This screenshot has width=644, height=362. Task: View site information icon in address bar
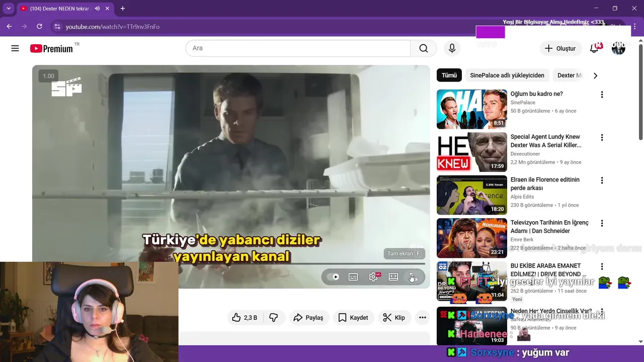(57, 27)
